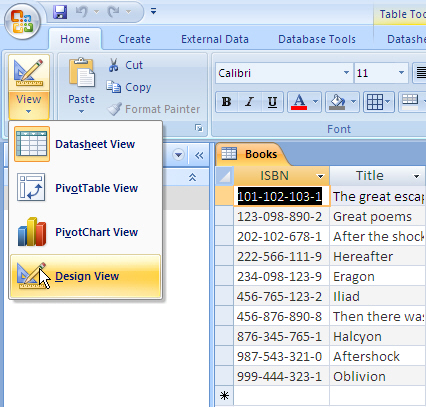Open the Clipboard group dialog launcher
This screenshot has width=426, height=407.
[x=199, y=128]
